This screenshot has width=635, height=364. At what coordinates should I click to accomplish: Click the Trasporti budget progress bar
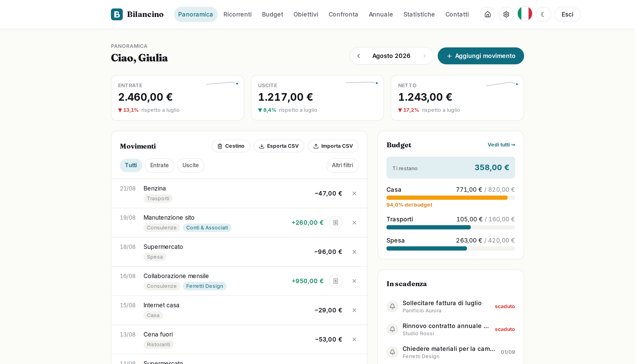pyautogui.click(x=450, y=227)
